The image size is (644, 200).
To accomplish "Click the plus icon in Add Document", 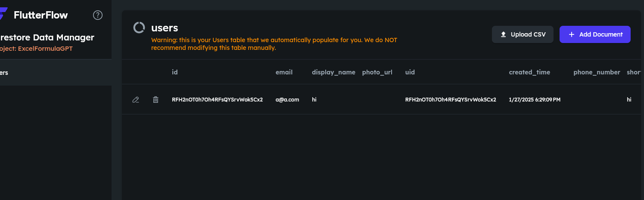I will 572,34.
